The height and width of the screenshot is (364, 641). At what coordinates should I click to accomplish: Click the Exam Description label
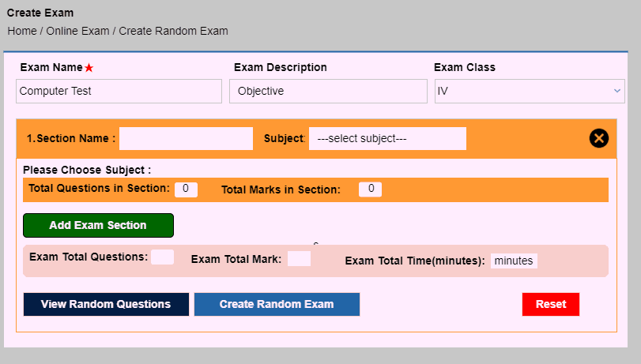click(x=281, y=67)
